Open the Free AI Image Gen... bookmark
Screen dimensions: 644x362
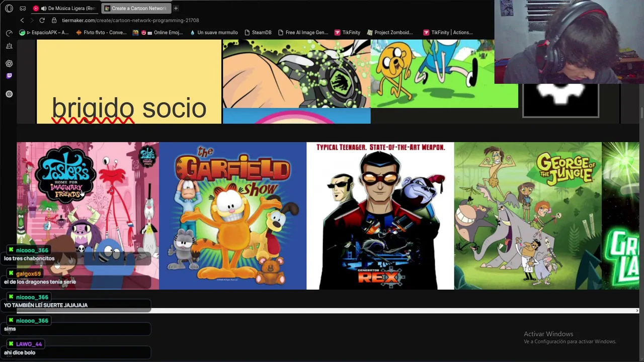click(x=303, y=32)
